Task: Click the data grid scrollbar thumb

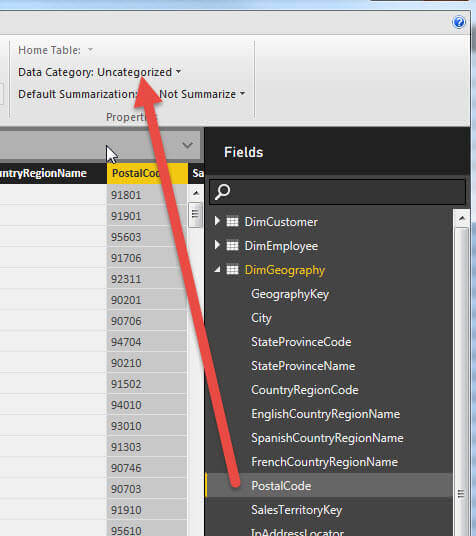Action: pos(195,215)
